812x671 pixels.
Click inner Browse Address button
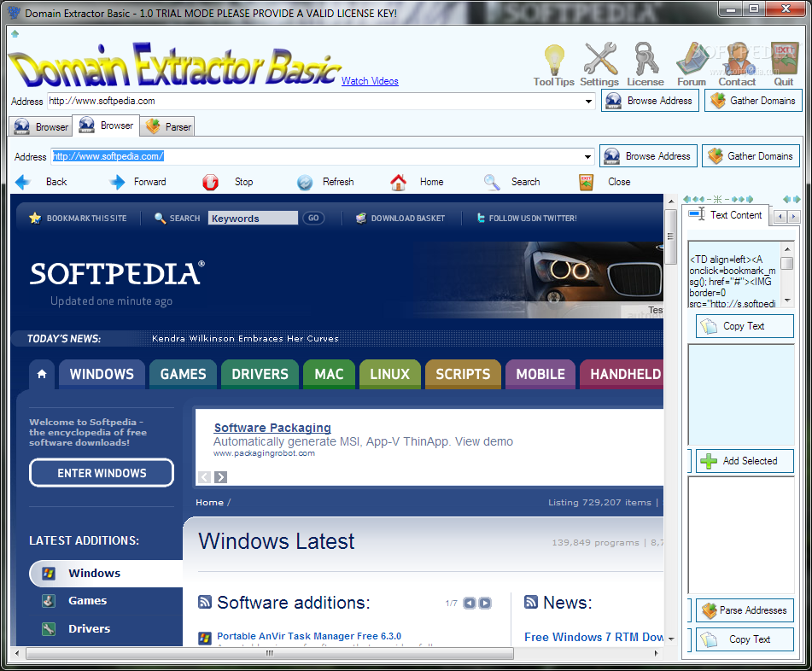pyautogui.click(x=648, y=156)
